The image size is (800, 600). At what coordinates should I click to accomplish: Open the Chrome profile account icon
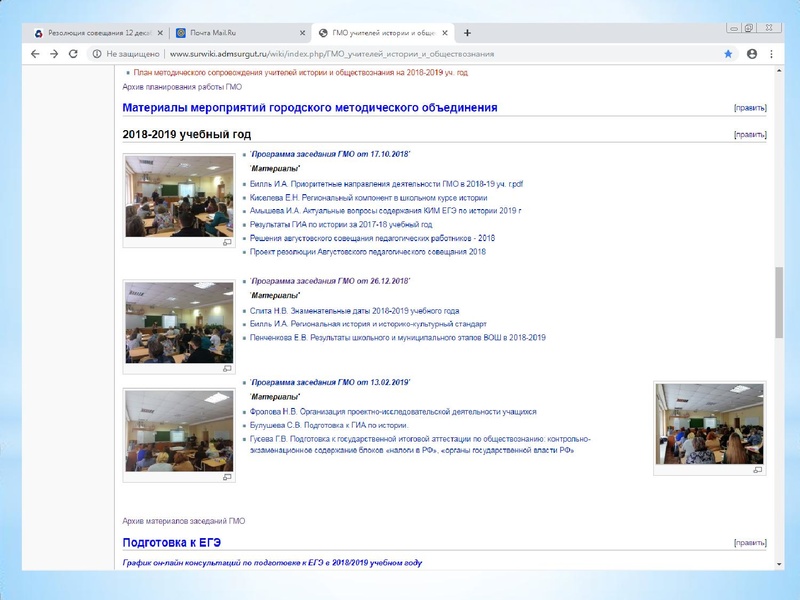point(751,54)
